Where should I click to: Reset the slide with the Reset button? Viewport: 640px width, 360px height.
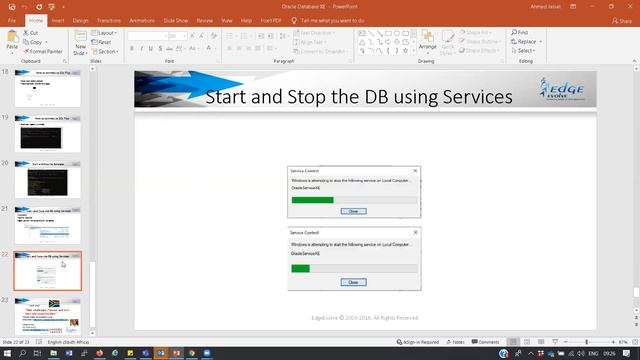(x=101, y=42)
